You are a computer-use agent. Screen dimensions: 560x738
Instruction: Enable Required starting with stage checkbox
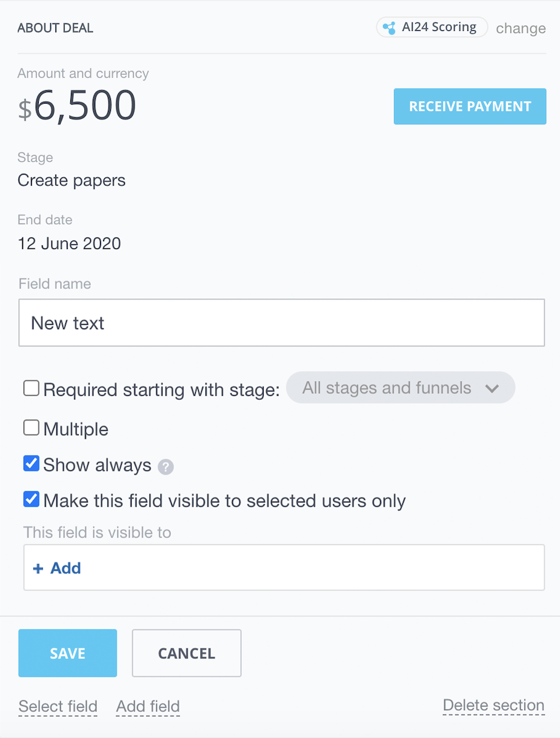32,388
